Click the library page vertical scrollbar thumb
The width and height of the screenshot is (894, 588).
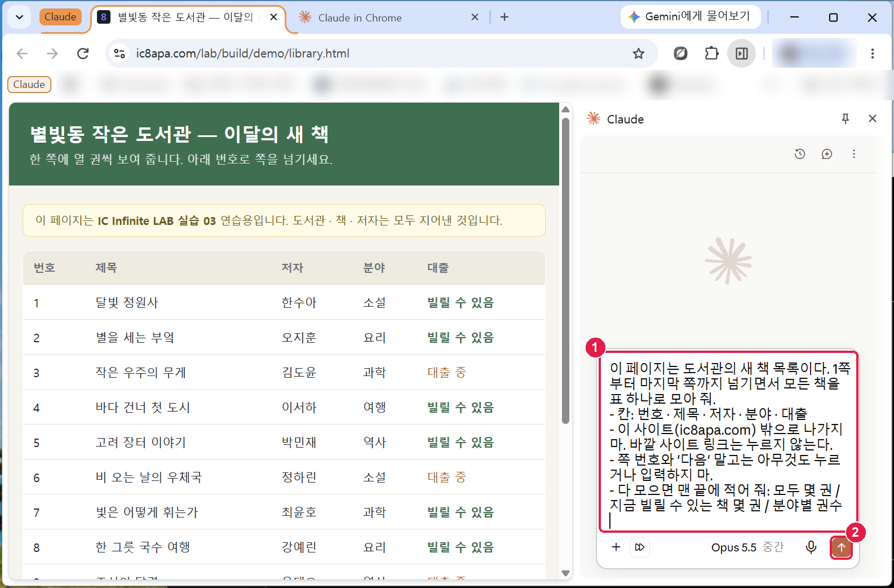[566, 271]
